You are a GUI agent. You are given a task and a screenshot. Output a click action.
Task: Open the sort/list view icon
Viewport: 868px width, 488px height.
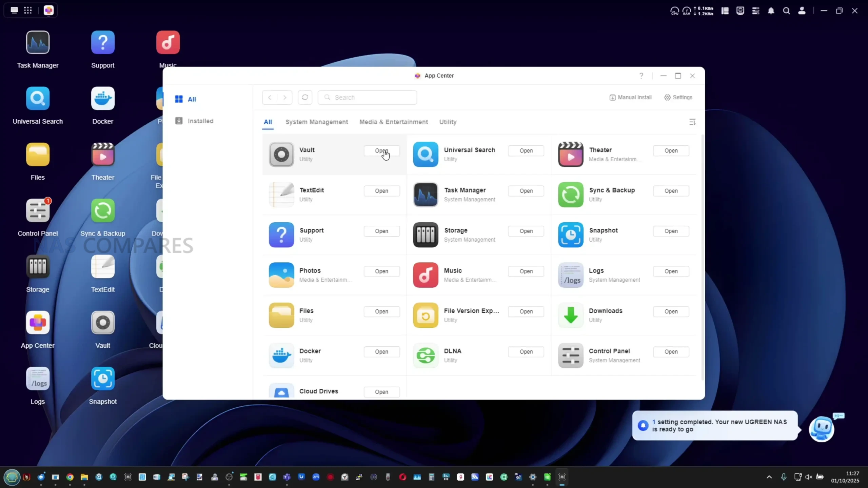coord(692,122)
